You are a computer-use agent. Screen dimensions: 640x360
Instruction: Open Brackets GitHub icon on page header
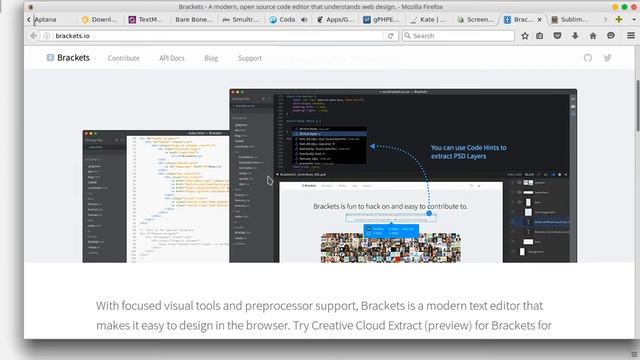click(x=588, y=58)
